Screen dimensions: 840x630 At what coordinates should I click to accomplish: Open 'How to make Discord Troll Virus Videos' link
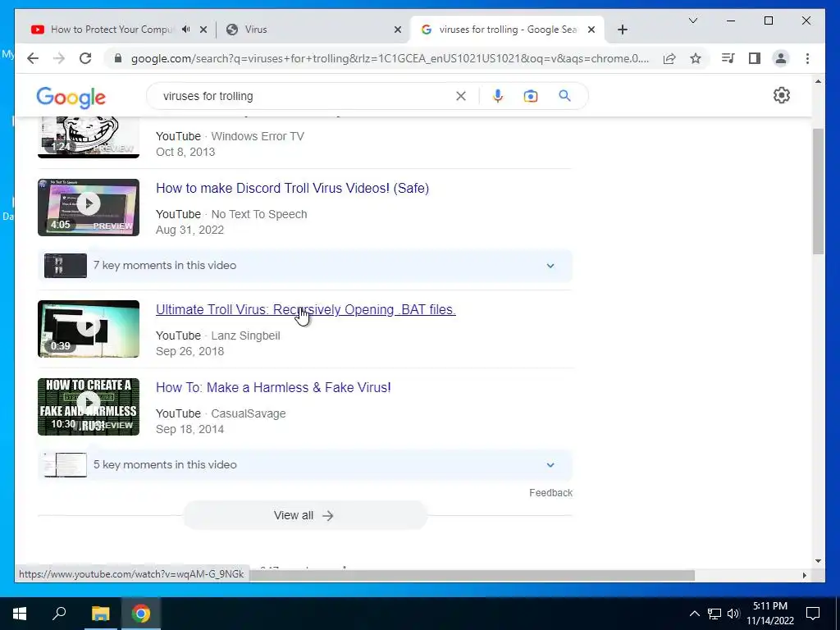[292, 188]
